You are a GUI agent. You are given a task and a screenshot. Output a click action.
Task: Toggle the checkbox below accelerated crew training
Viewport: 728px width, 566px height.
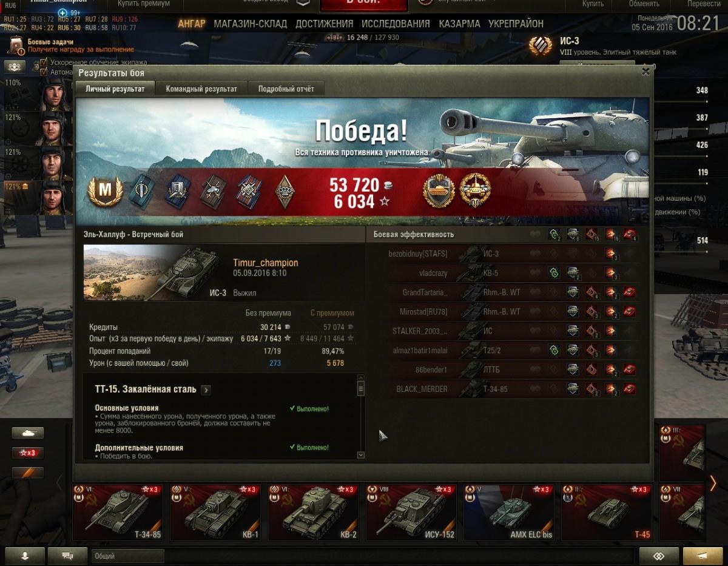tap(44, 72)
